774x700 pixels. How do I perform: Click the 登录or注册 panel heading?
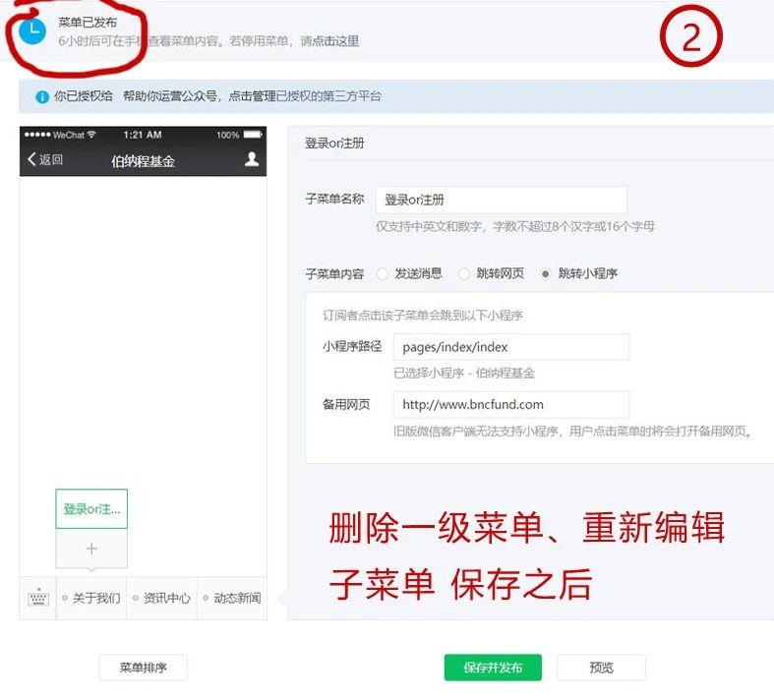point(334,144)
